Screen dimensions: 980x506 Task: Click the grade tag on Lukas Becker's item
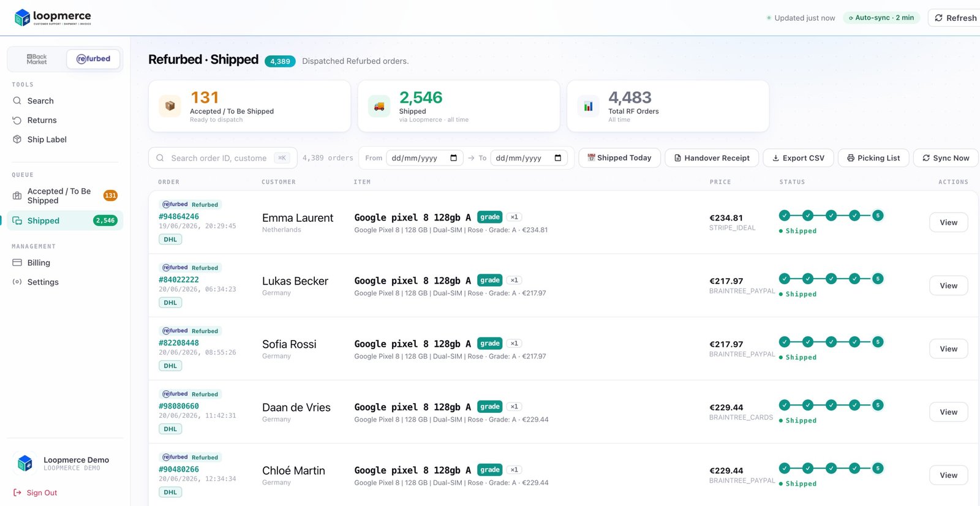(489, 280)
